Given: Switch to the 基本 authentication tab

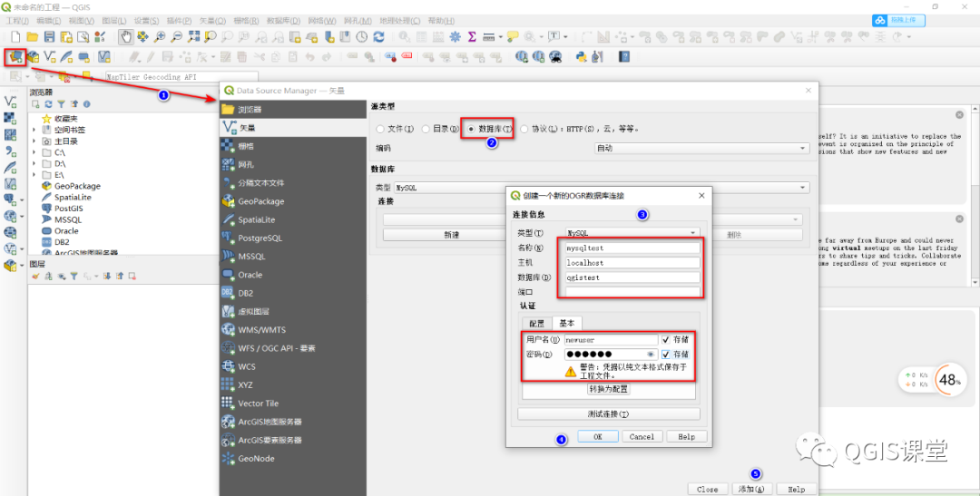Looking at the screenshot, I should point(567,323).
